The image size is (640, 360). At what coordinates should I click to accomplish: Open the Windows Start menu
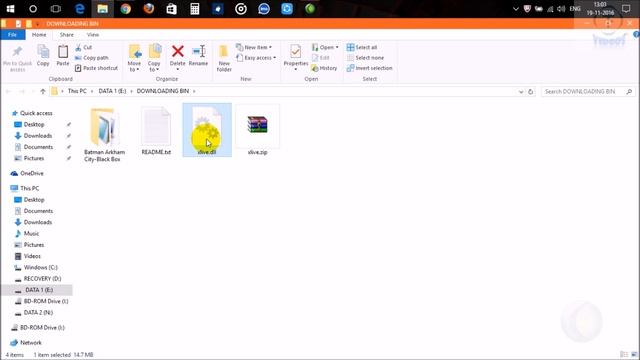[10, 9]
